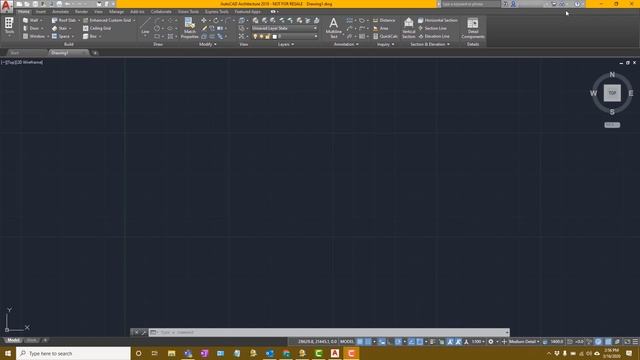Click the Windows search box
Screen dimensions: 640x360
tap(73, 353)
